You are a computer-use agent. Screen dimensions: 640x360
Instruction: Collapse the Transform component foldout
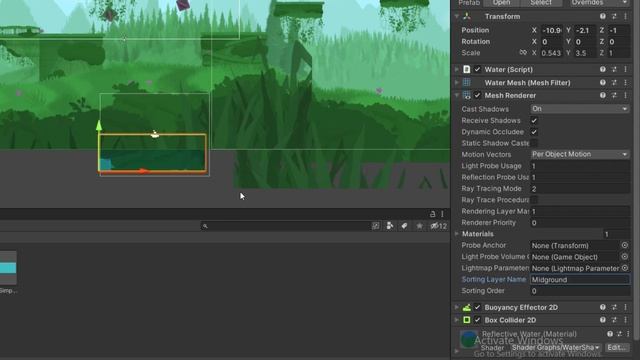(x=457, y=16)
